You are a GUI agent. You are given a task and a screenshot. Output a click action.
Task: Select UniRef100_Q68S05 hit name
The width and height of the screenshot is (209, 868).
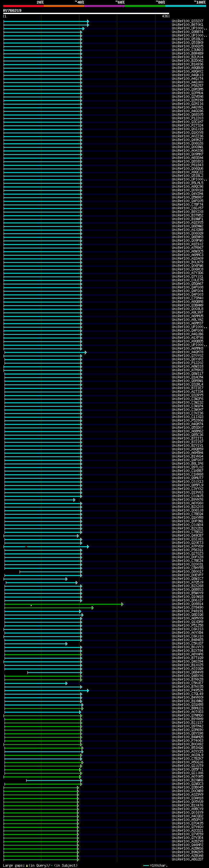(x=187, y=114)
